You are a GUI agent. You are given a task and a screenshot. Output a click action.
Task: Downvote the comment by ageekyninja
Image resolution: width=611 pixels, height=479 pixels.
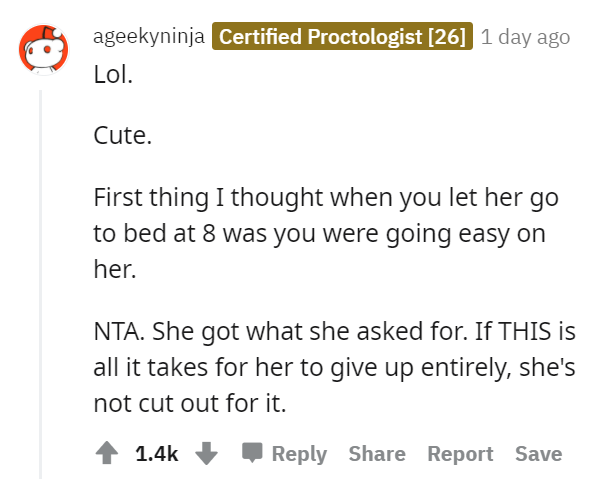[206, 453]
